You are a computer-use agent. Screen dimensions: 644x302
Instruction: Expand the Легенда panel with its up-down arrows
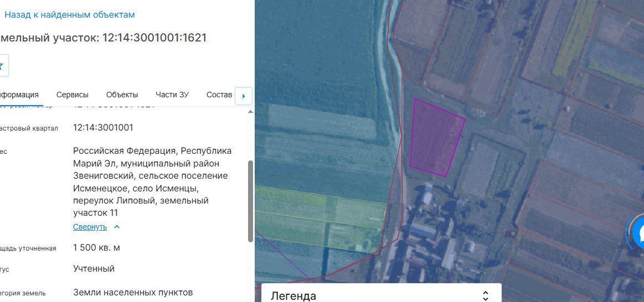coord(486,296)
